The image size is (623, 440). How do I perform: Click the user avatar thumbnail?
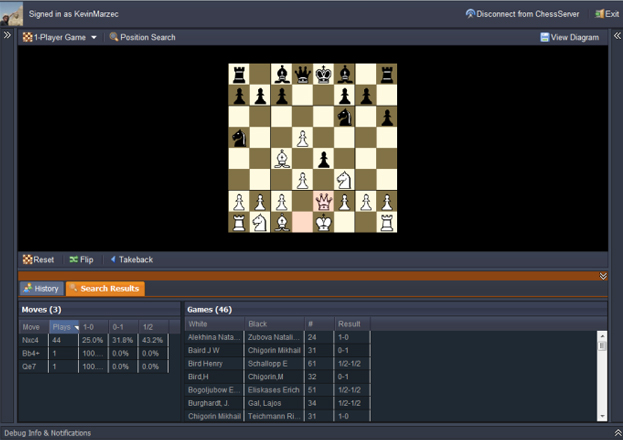tap(12, 12)
